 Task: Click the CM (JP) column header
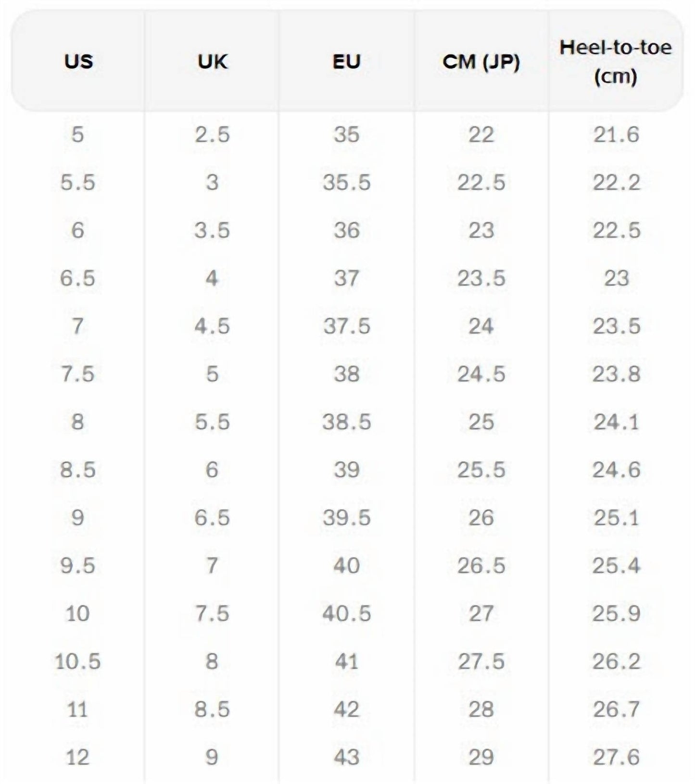(x=481, y=62)
